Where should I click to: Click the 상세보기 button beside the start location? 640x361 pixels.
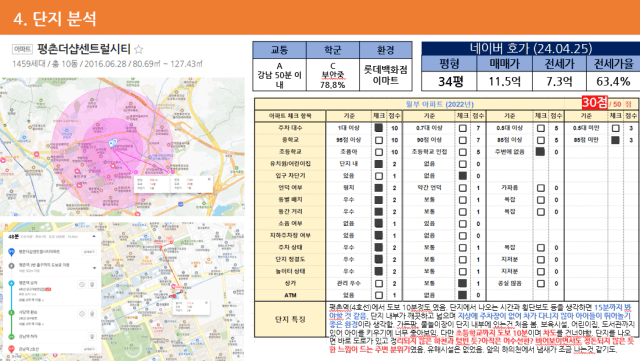coord(89,252)
